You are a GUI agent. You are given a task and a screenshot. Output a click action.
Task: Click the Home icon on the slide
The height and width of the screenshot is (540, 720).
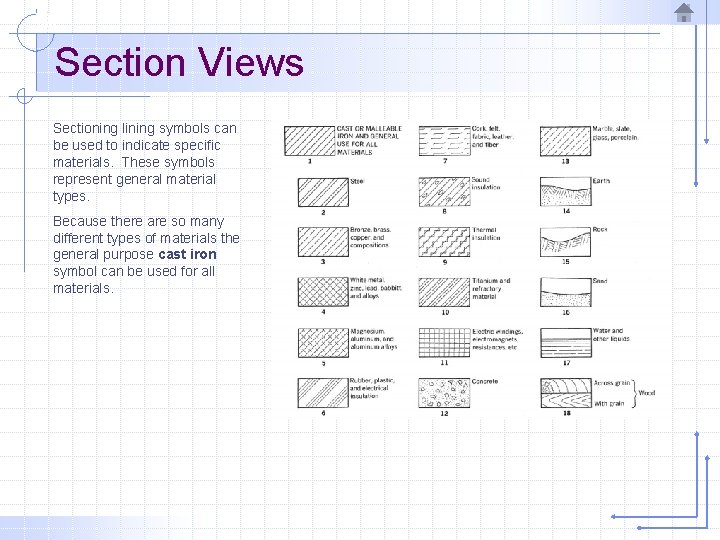tap(684, 13)
